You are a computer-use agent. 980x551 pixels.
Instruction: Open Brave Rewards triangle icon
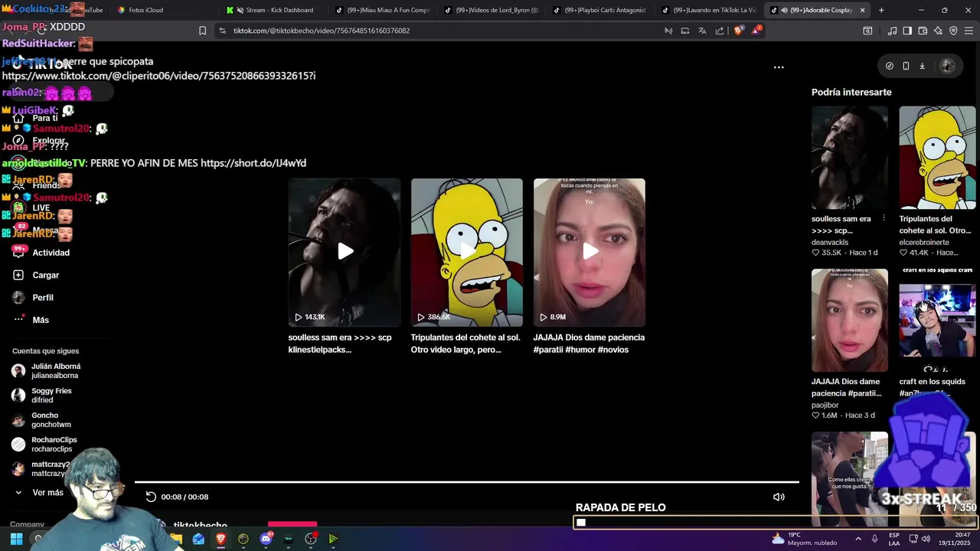[x=756, y=30]
